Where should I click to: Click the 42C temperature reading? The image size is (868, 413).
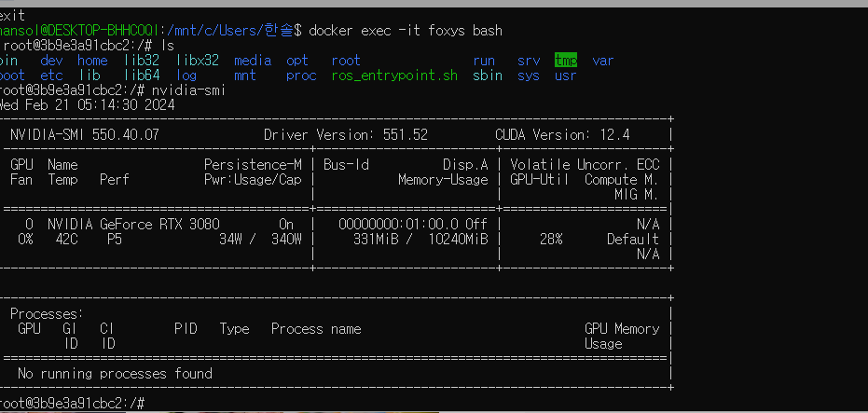(66, 240)
